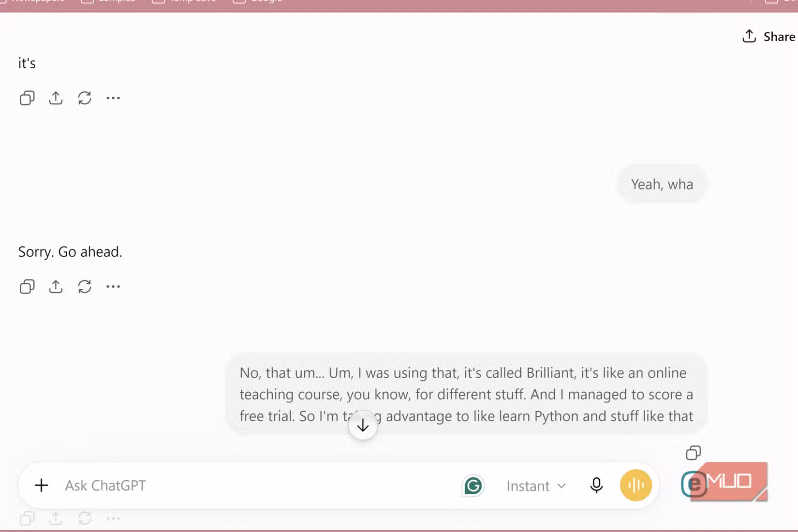This screenshot has height=532, width=798.
Task: Share the "Sorry. Go ahead." response
Action: [x=56, y=287]
